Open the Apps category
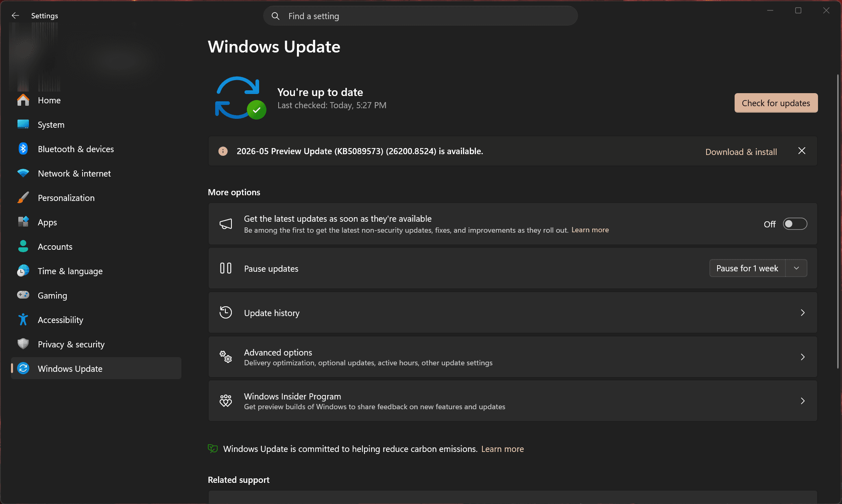Image resolution: width=842 pixels, height=504 pixels. [96, 222]
